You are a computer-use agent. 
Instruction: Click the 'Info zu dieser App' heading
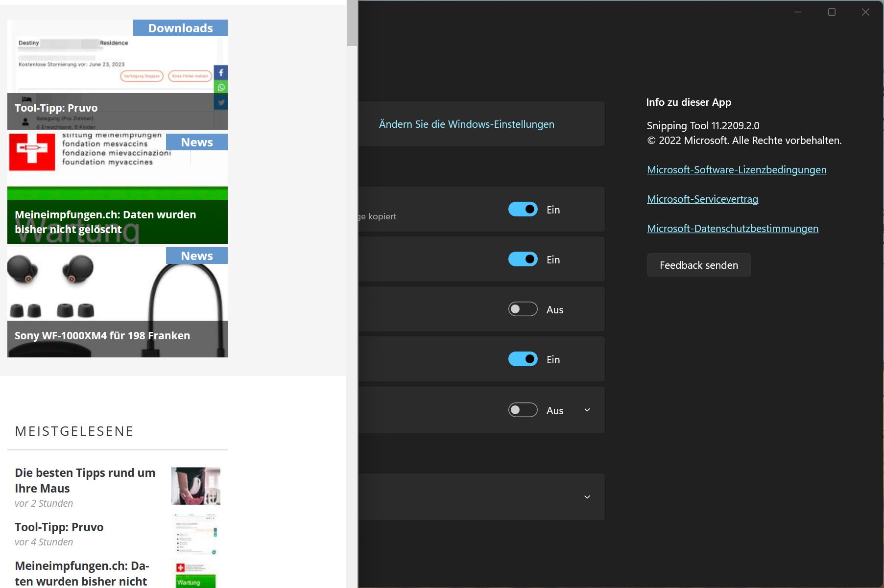point(689,102)
